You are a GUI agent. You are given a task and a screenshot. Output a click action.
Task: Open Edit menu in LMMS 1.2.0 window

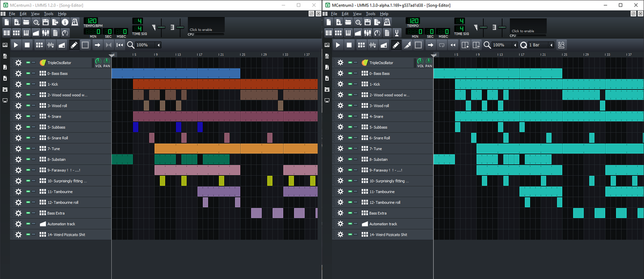click(23, 14)
